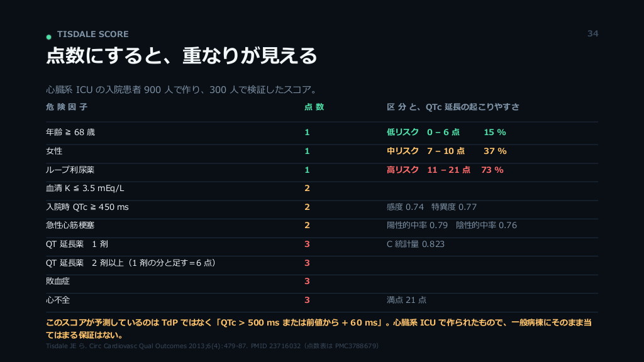The width and height of the screenshot is (644, 362).
Task: Click slide number 34
Action: click(592, 34)
